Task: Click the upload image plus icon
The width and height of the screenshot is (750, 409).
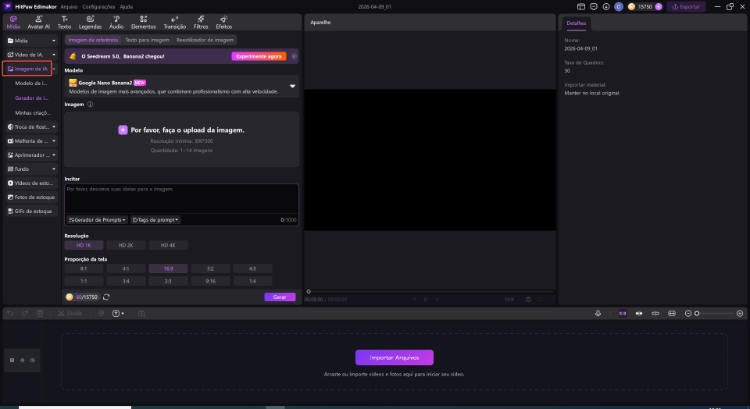Action: coord(123,130)
